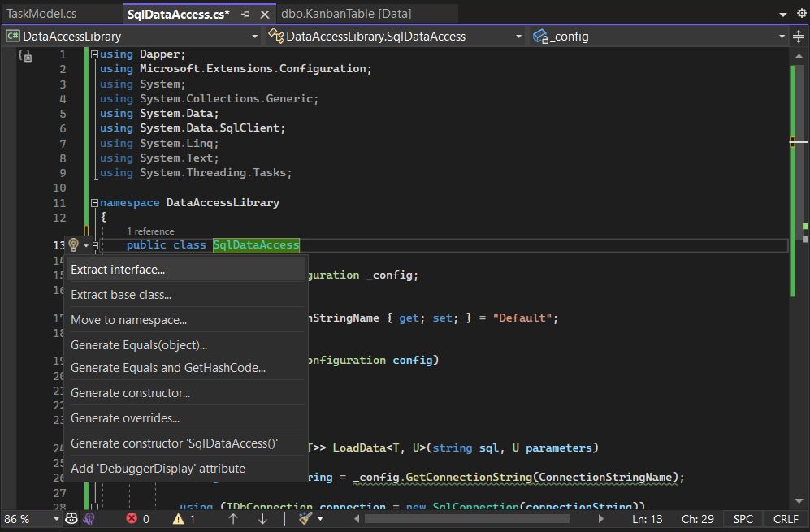Image resolution: width=810 pixels, height=532 pixels.
Task: Click the CRLF line ending indicator
Action: click(x=786, y=519)
